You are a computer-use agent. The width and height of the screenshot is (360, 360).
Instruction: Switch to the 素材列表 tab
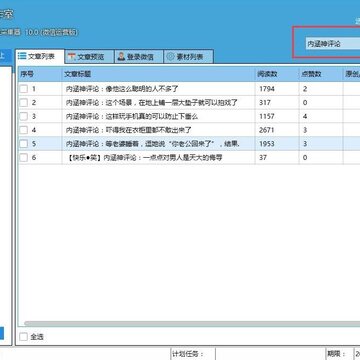click(188, 57)
